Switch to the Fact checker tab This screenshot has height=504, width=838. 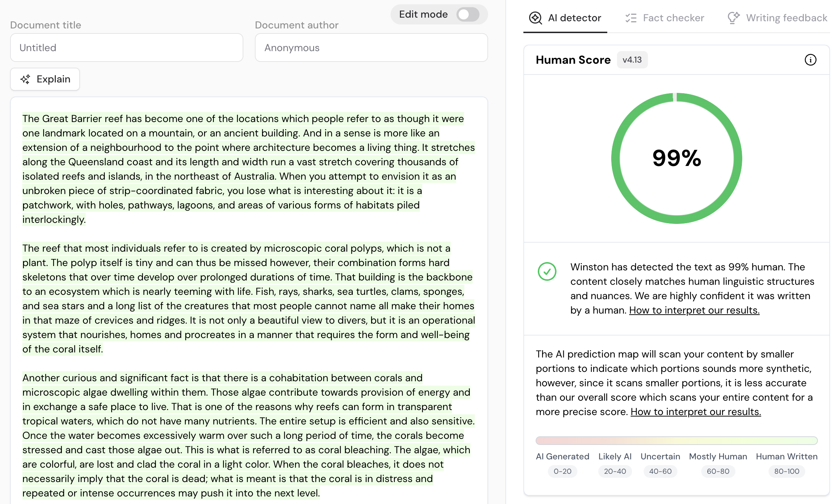click(673, 18)
